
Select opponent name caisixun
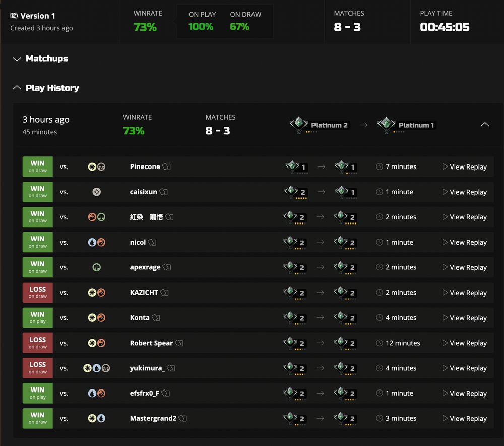(143, 192)
